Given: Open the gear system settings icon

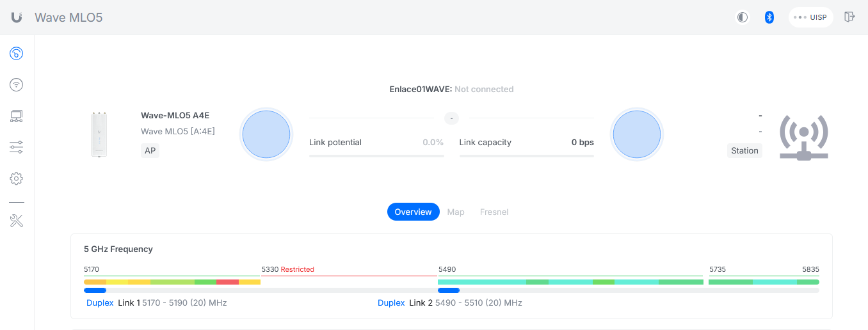Looking at the screenshot, I should 17,178.
